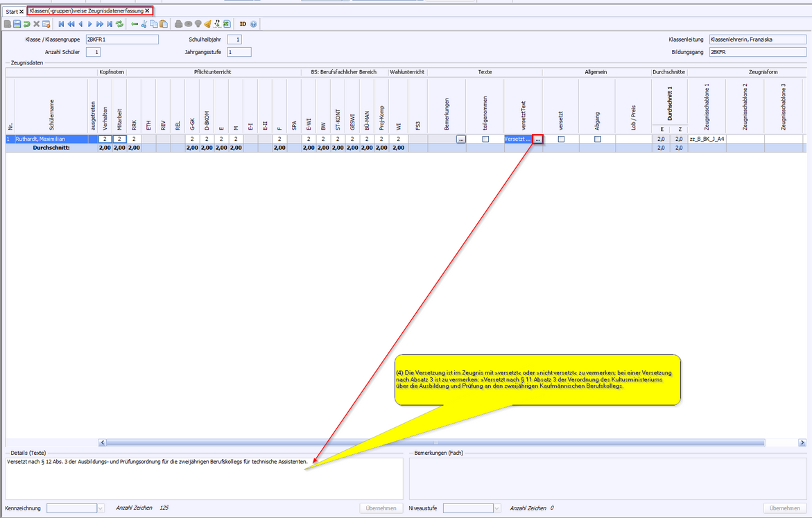Open the Kennzeichnung dropdown
Viewport: 812px width, 518px height.
tap(101, 508)
